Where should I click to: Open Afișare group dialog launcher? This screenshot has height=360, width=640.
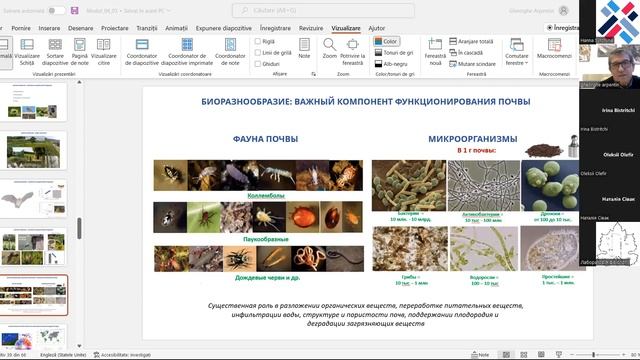313,74
